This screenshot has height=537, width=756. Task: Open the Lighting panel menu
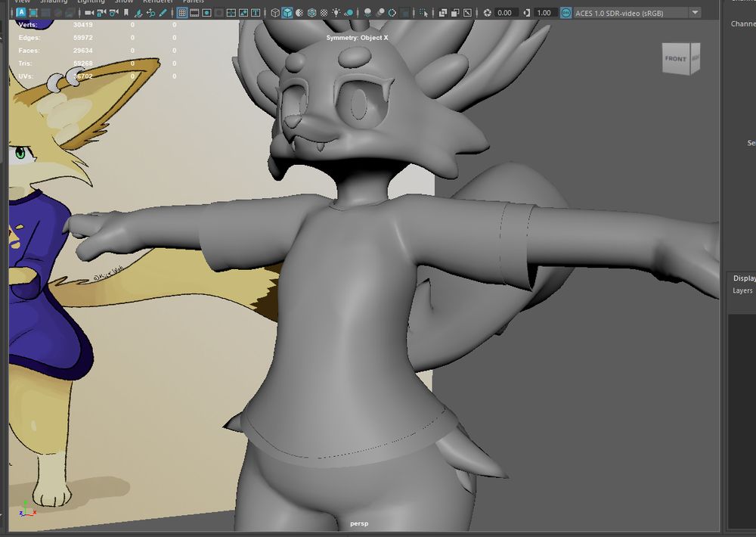click(x=91, y=2)
